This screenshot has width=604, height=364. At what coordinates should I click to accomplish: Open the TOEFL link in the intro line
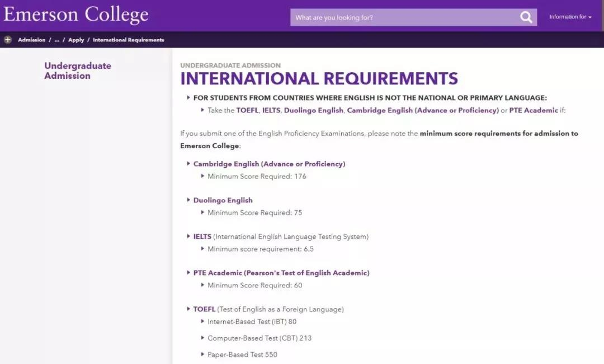click(247, 110)
